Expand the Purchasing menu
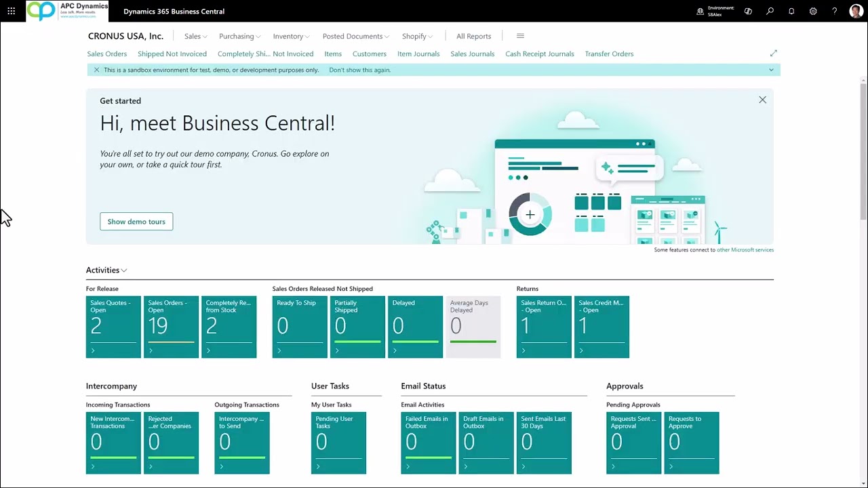This screenshot has height=488, width=868. (239, 37)
